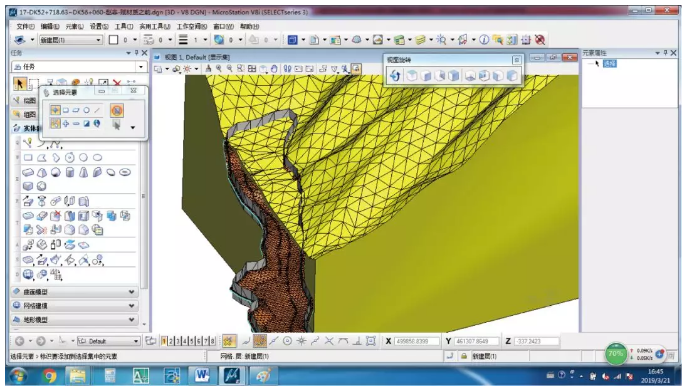The height and width of the screenshot is (390, 684).
Task: Select the torus solid tool
Action: click(x=125, y=172)
